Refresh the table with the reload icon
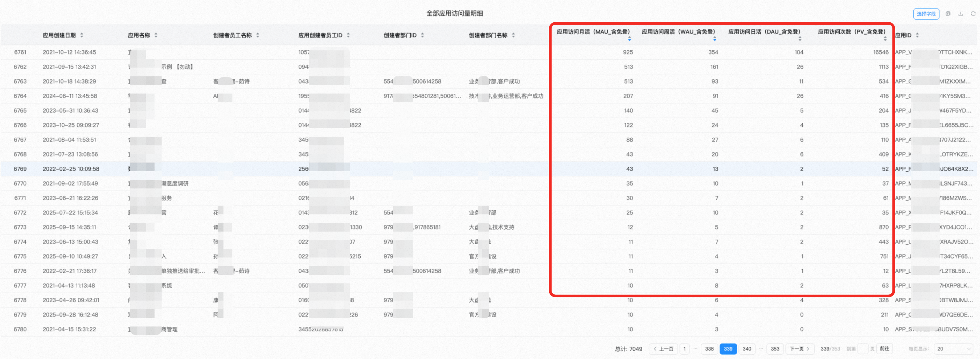The width and height of the screenshot is (980, 359). coord(973,14)
